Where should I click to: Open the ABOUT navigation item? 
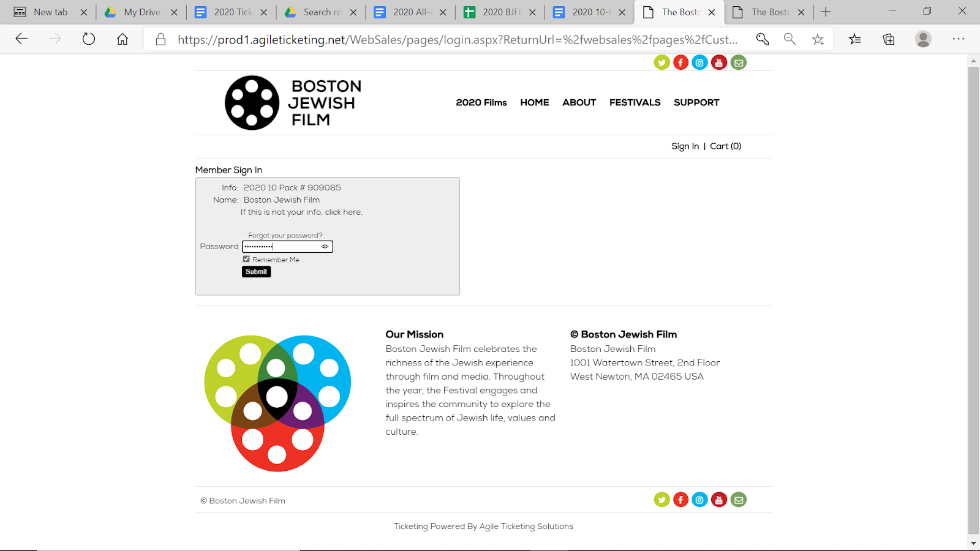click(579, 102)
